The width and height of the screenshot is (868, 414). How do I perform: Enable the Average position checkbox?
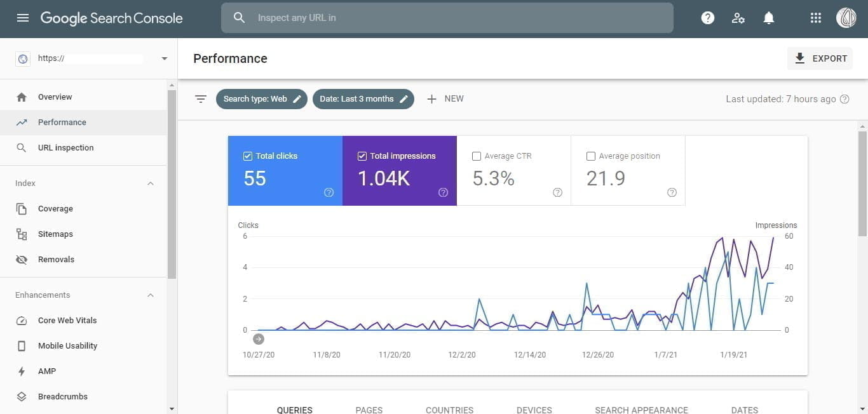pos(591,156)
